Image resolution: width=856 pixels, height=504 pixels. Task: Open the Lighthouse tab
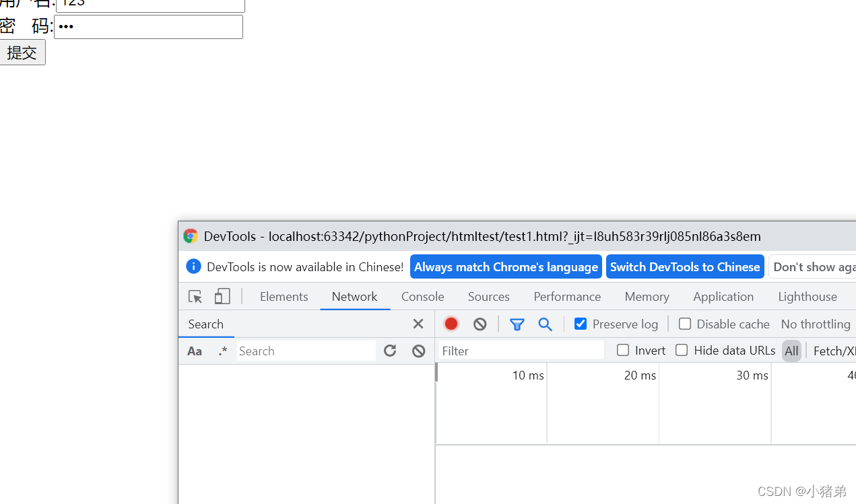click(x=808, y=297)
